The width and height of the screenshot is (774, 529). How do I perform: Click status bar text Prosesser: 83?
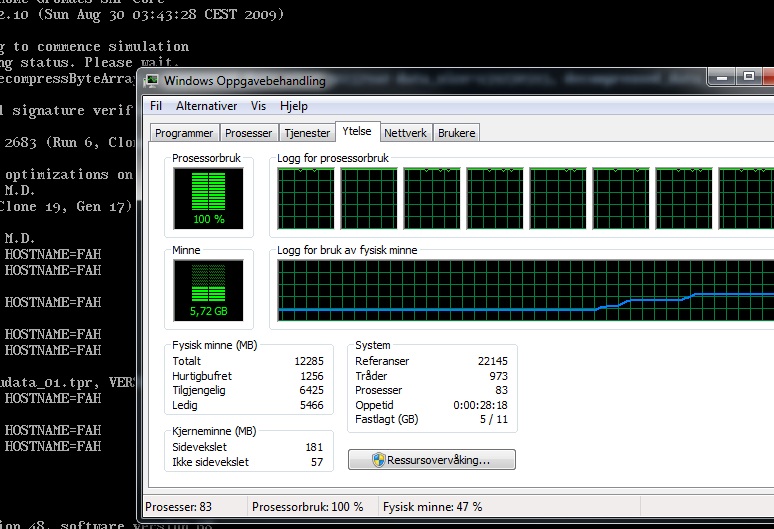tap(178, 507)
